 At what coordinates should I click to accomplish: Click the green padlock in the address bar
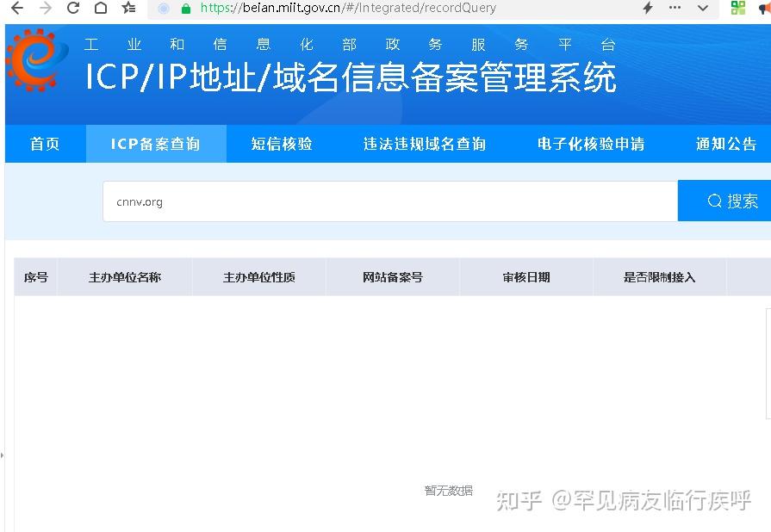(x=185, y=9)
